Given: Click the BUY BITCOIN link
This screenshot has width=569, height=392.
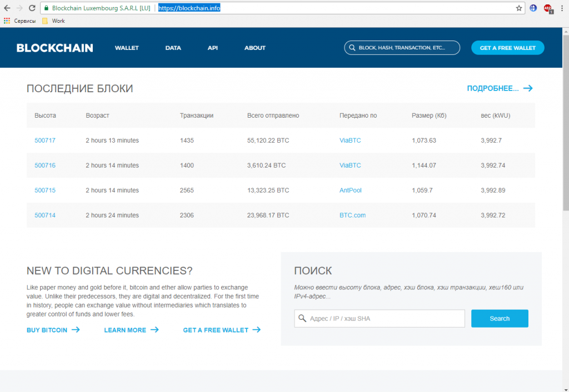Looking at the screenshot, I should pyautogui.click(x=53, y=330).
